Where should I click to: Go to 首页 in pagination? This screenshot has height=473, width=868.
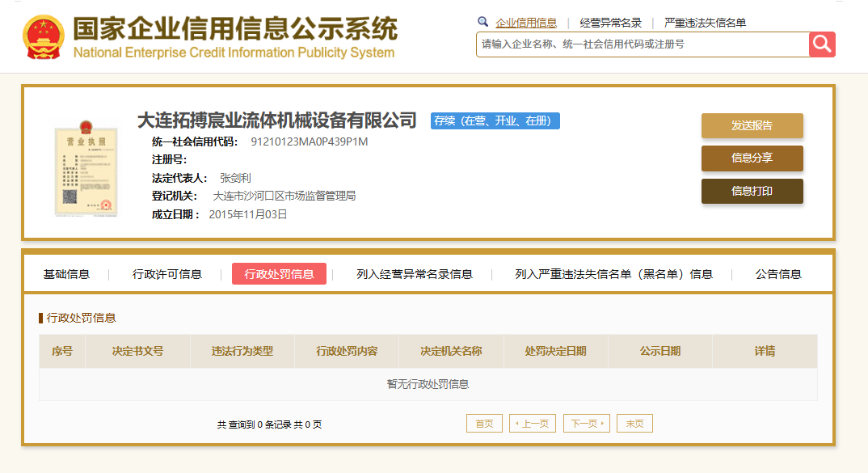coord(484,423)
